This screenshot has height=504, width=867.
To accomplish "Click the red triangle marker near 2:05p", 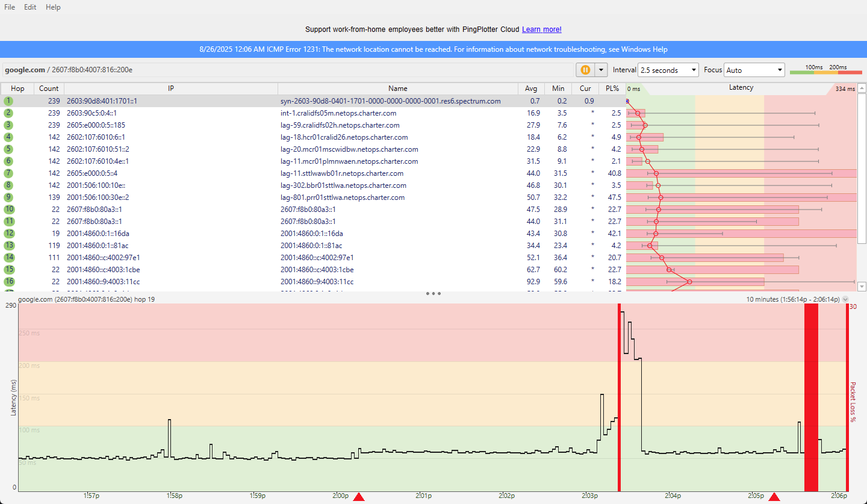I will [x=774, y=497].
